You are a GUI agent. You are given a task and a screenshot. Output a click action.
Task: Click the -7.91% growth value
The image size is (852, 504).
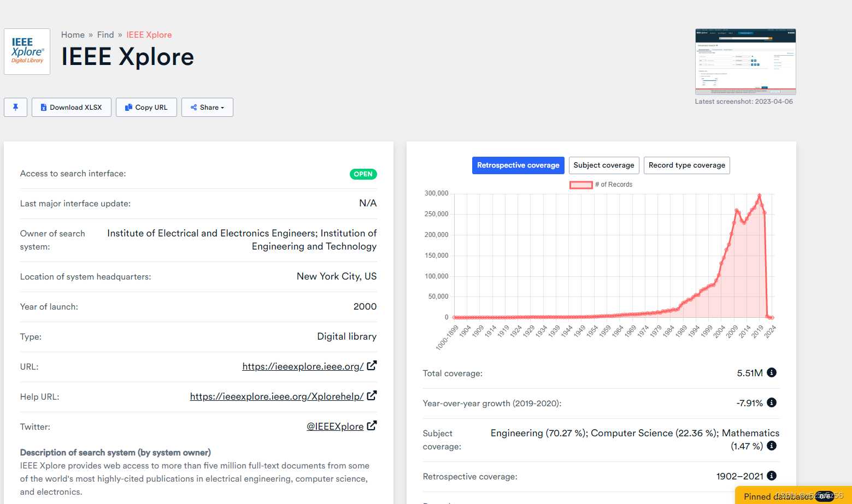point(749,403)
